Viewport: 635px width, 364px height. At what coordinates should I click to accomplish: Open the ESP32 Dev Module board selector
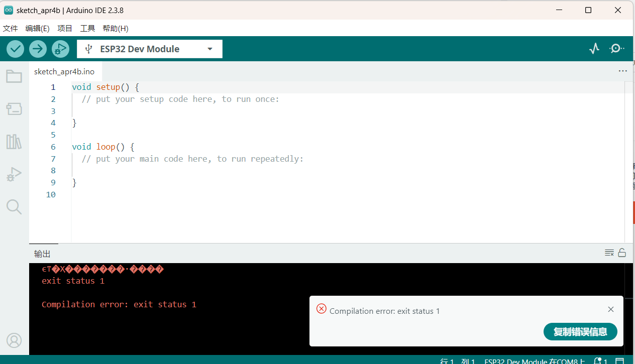click(150, 49)
